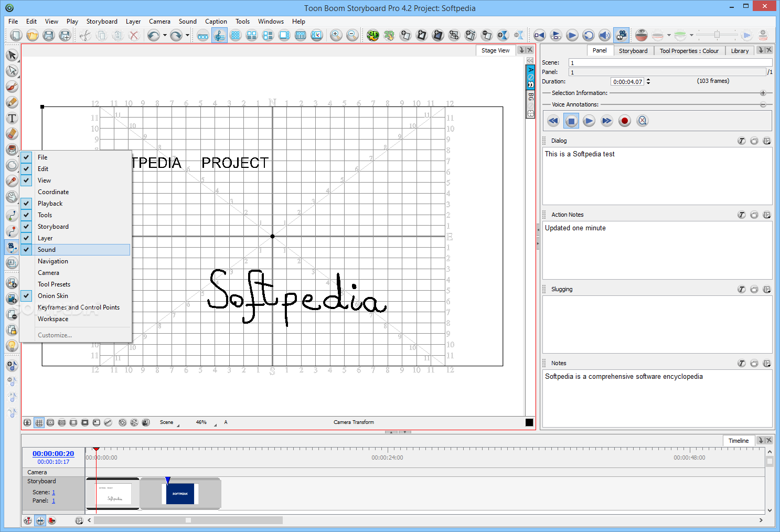Select the Brush tool in the left toolbar
This screenshot has width=780, height=532.
tap(12, 87)
